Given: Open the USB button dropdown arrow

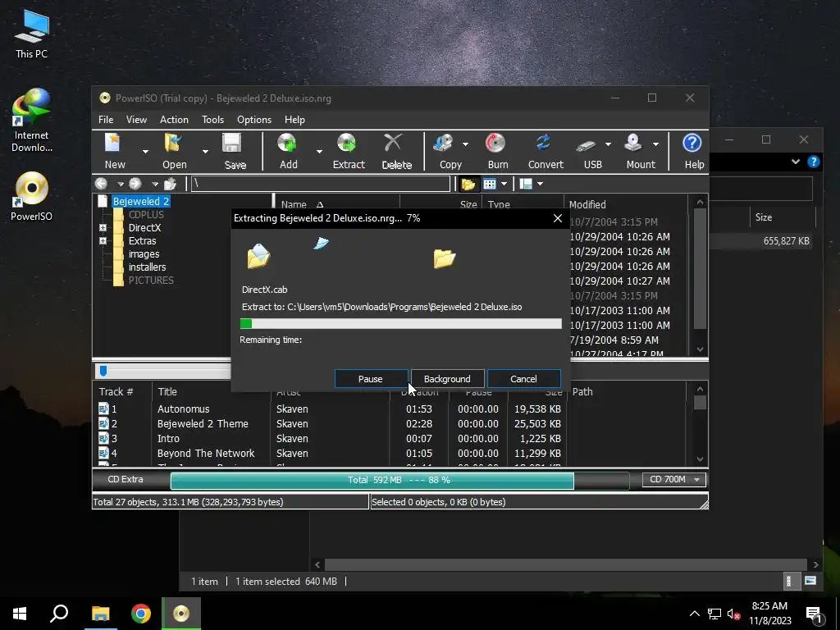Looking at the screenshot, I should (608, 144).
